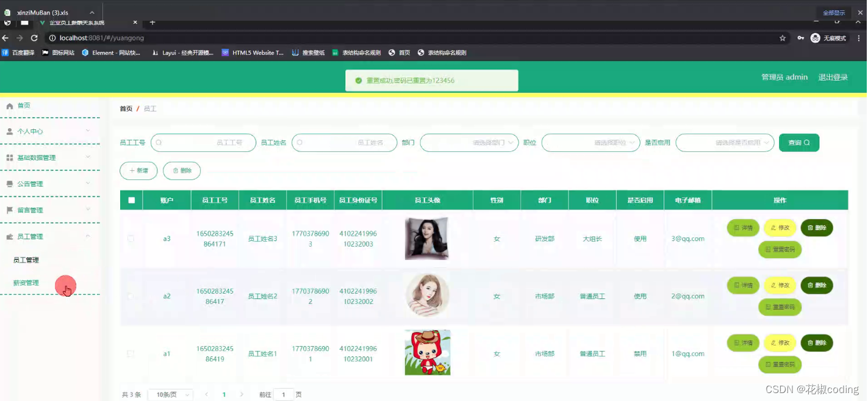This screenshot has height=401, width=868.
Task: Click 修改 for employee a3
Action: (780, 228)
